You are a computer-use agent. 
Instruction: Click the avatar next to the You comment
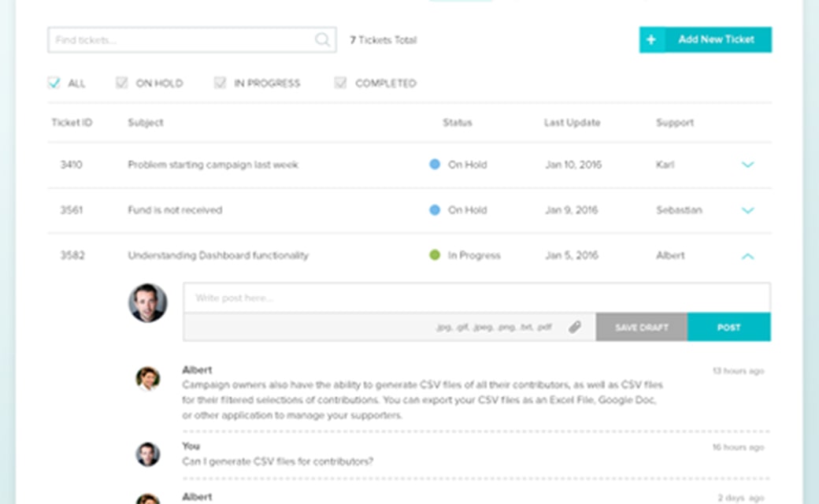[x=147, y=454]
